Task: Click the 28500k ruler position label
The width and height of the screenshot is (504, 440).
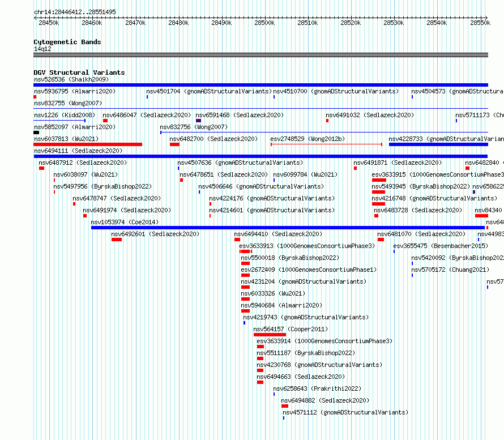Action: point(264,23)
